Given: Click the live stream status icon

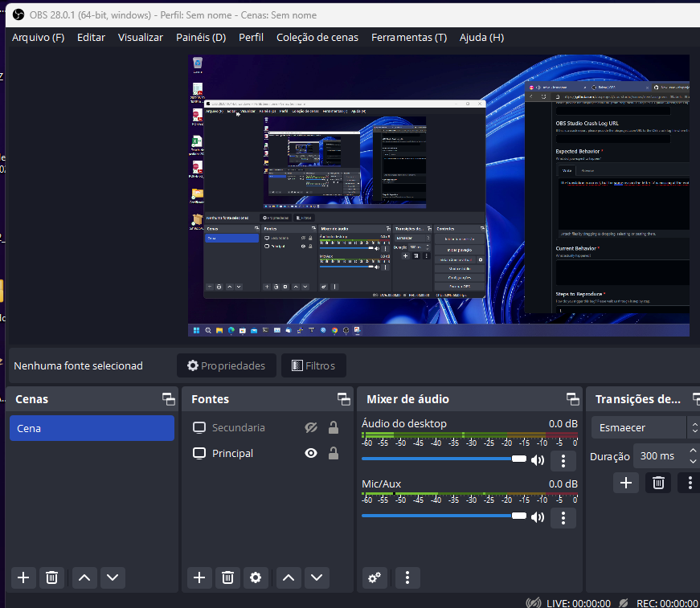Looking at the screenshot, I should (x=534, y=603).
